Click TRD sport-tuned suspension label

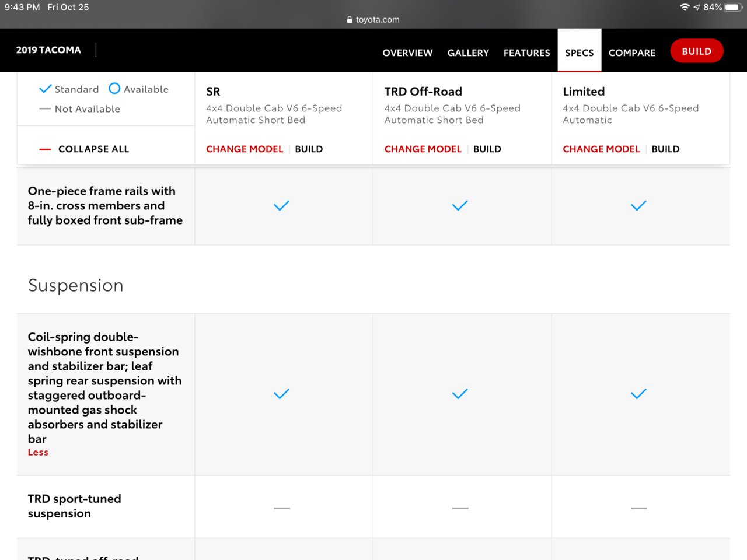(x=74, y=506)
